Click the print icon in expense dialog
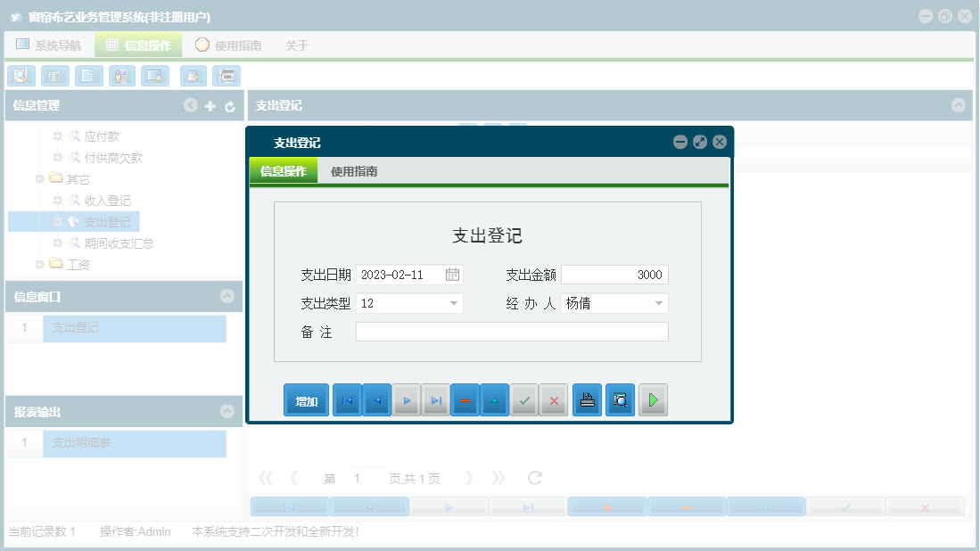980x551 pixels. pos(587,399)
